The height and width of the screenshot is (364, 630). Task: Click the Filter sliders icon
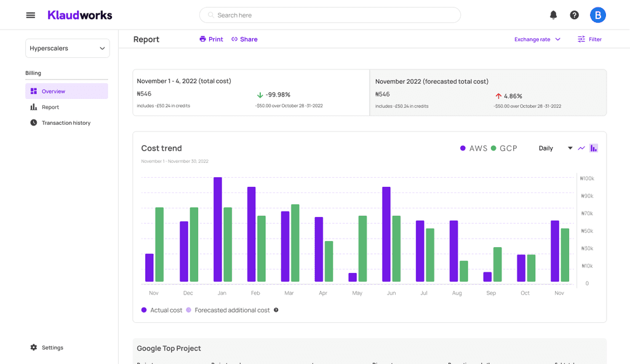point(581,39)
